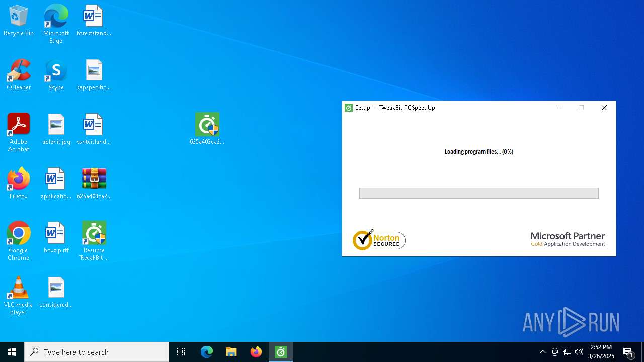Click the VLC media player shortcut
644x362 pixels.
click(x=19, y=296)
